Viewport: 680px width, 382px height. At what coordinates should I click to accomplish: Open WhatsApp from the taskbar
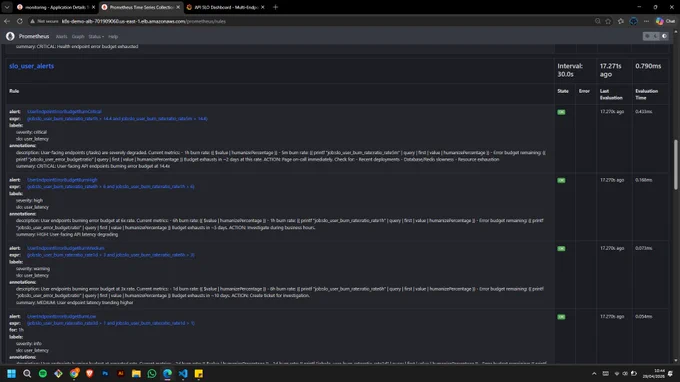152,374
